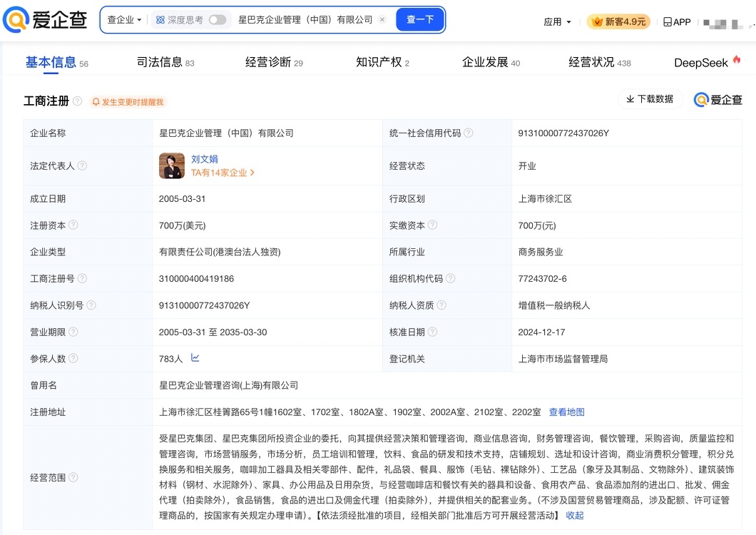Clear the search box with the X icon
Screen dimensions: 756x535
tap(382, 20)
